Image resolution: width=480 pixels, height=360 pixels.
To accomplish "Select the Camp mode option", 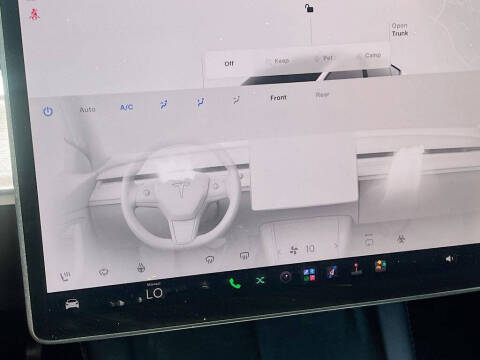I will coord(373,55).
